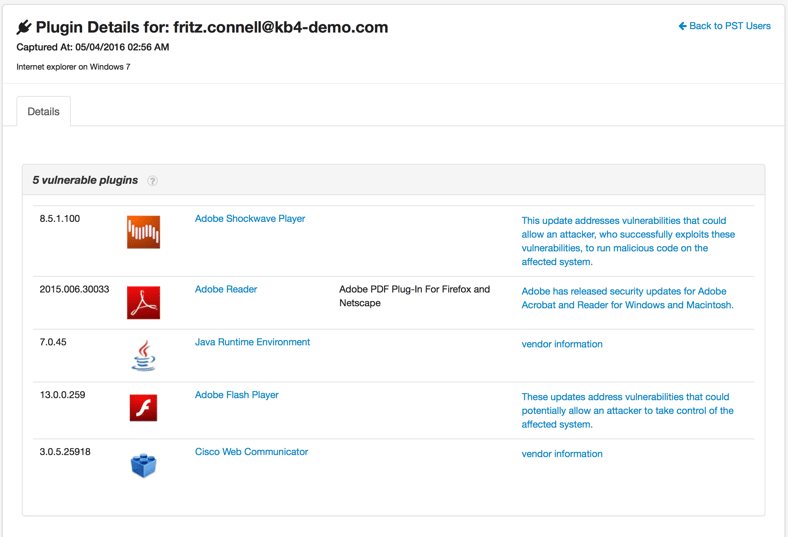This screenshot has width=788, height=537.
Task: Open the Cisco Web Communicator link
Action: 251,452
